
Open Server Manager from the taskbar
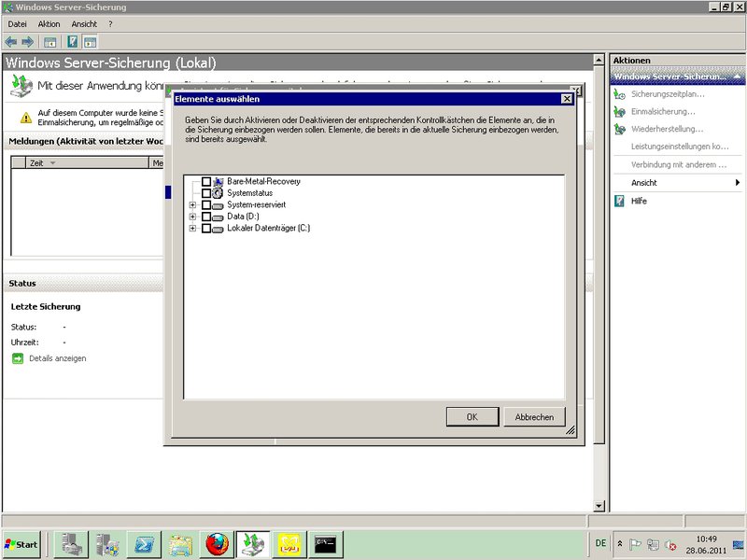(x=71, y=544)
